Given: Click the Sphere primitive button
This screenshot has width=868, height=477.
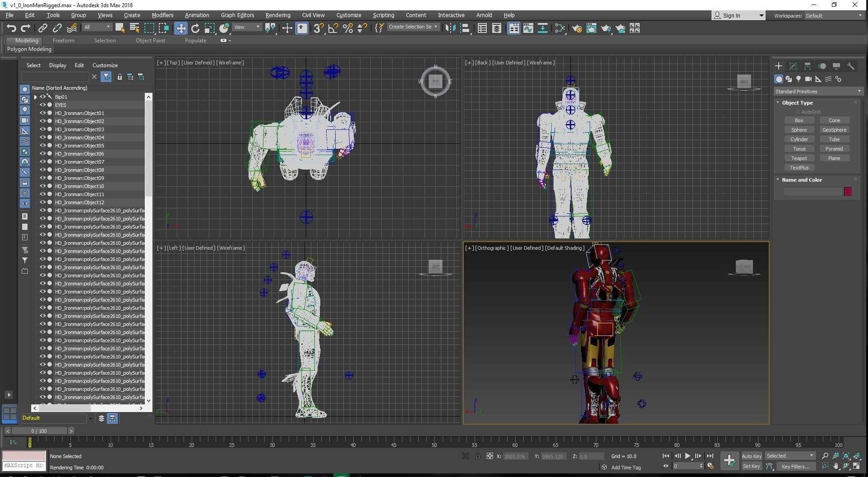Looking at the screenshot, I should [x=799, y=129].
